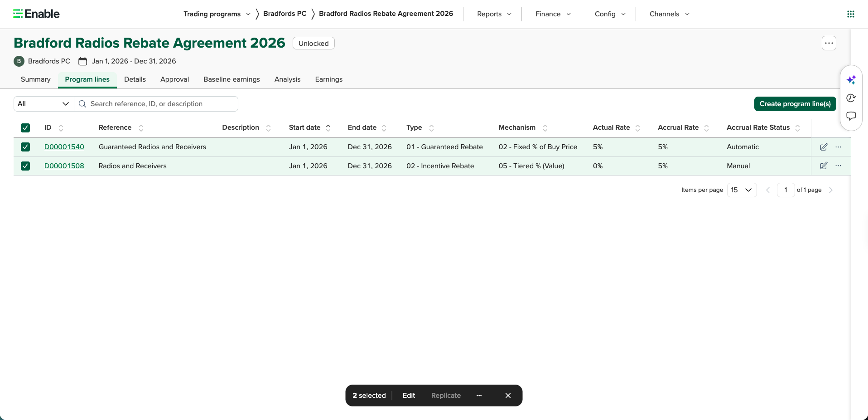Image resolution: width=868 pixels, height=420 pixels.
Task: Open the activity history clock icon
Action: 851,98
